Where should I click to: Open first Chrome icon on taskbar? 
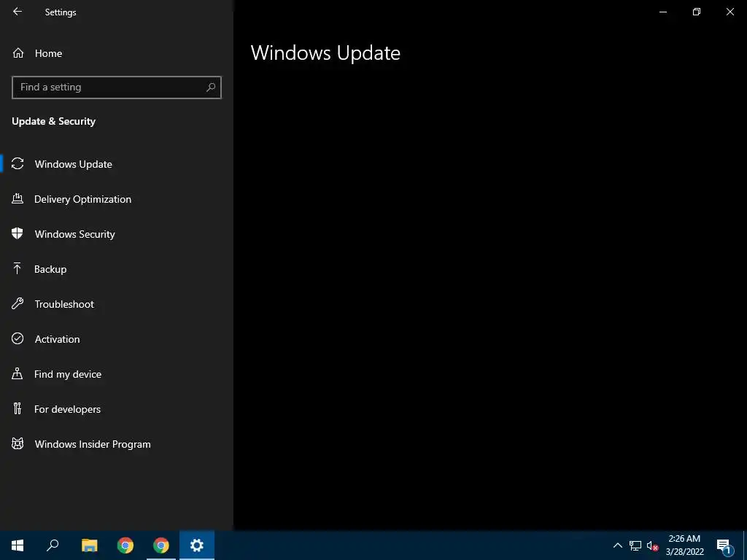click(x=125, y=545)
